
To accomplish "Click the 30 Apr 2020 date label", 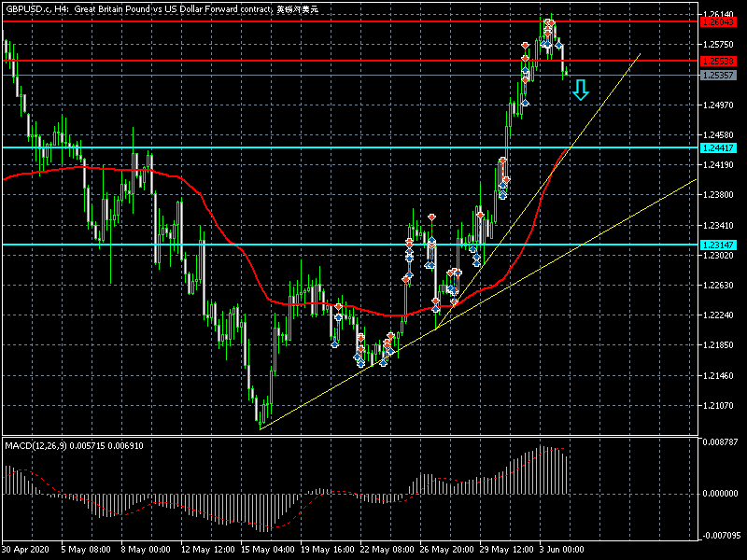I will click(25, 550).
